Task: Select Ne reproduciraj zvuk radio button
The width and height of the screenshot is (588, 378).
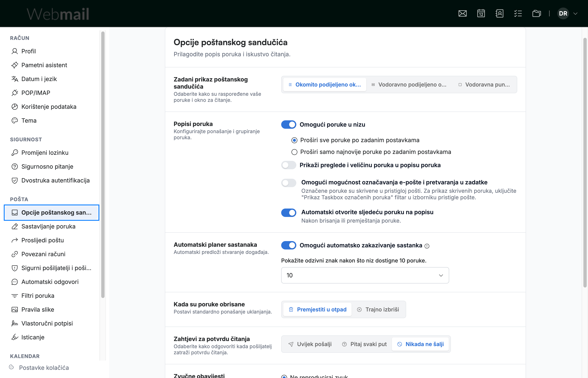Action: coord(284,376)
